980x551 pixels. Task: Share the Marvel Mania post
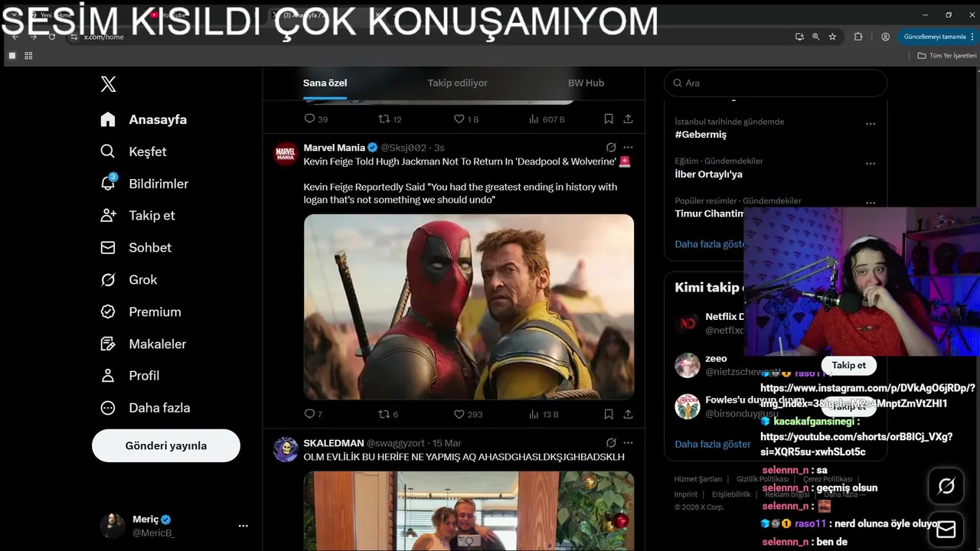pyautogui.click(x=628, y=414)
